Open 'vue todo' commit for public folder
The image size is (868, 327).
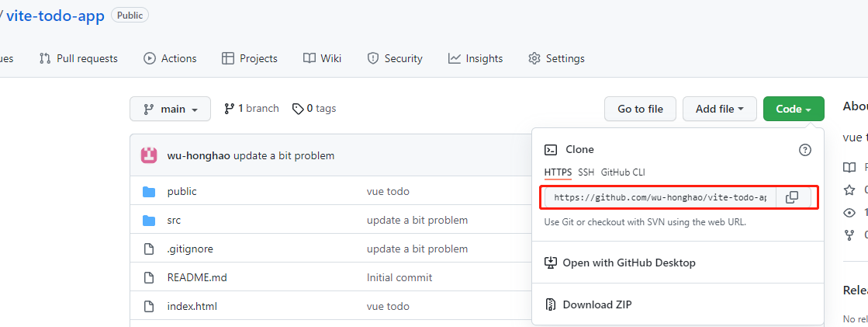point(388,191)
